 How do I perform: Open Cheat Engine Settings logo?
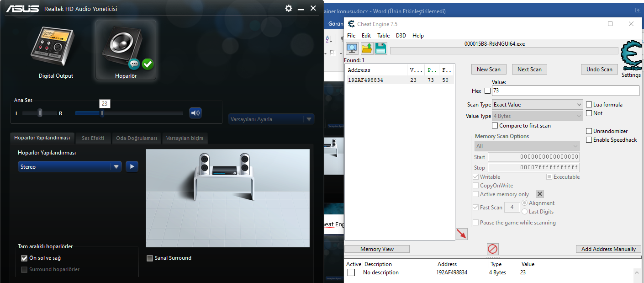[631, 56]
